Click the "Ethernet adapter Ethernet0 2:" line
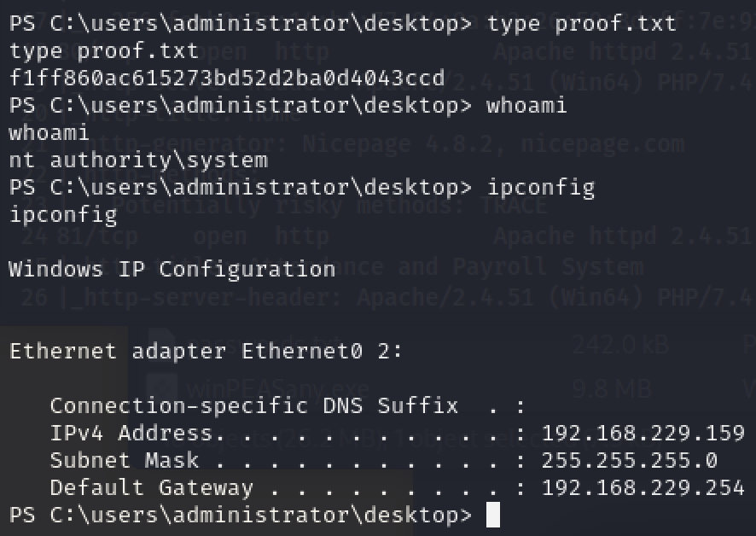Screen dimensions: 756x536 [x=206, y=352]
